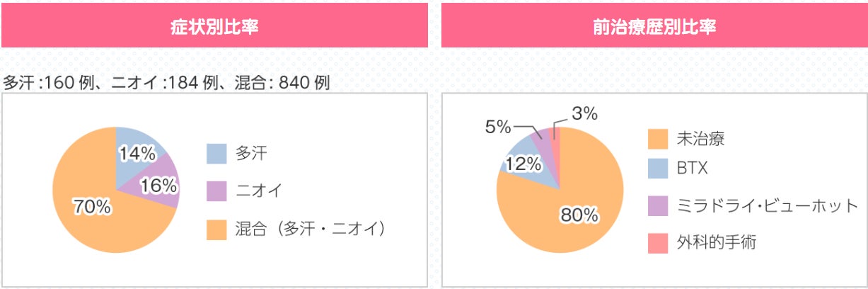Click the 症状別比率 header banner
Screen dimensions: 868x289
[214, 25]
